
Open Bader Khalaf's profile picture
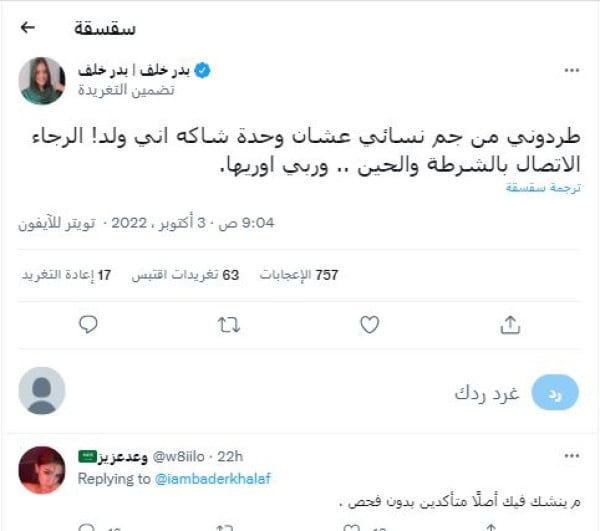pyautogui.click(x=42, y=80)
